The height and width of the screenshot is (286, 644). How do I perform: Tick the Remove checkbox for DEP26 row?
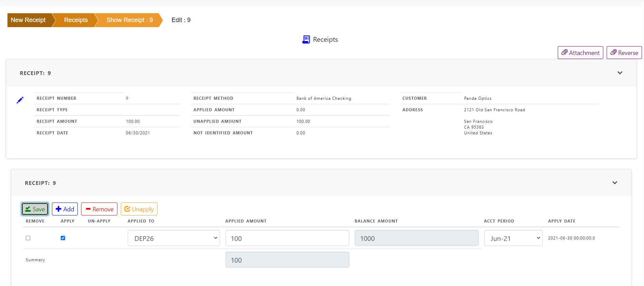coord(28,238)
